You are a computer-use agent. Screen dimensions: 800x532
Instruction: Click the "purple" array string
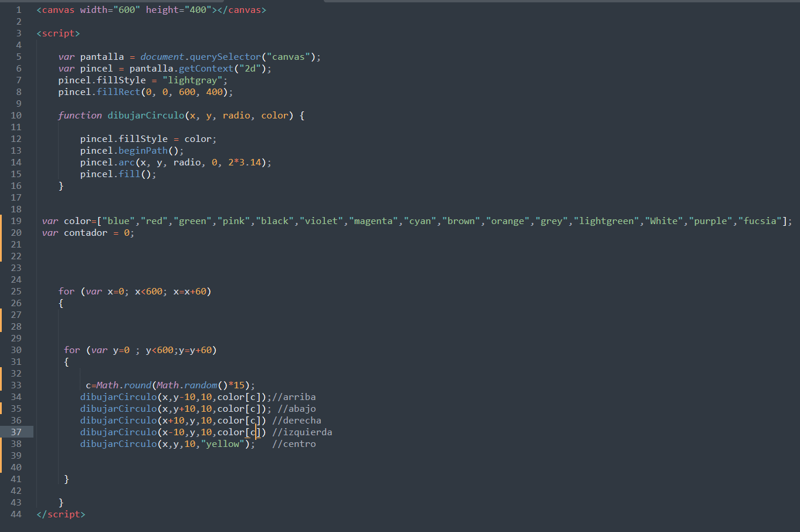coord(711,221)
